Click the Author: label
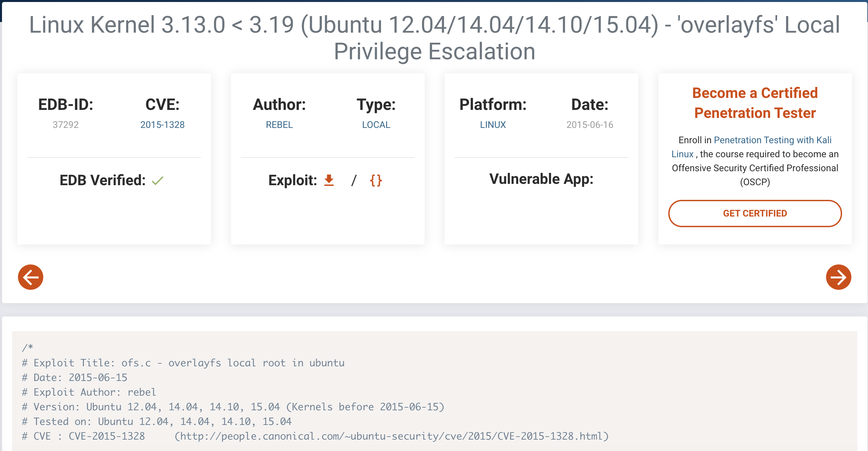 coord(279,105)
